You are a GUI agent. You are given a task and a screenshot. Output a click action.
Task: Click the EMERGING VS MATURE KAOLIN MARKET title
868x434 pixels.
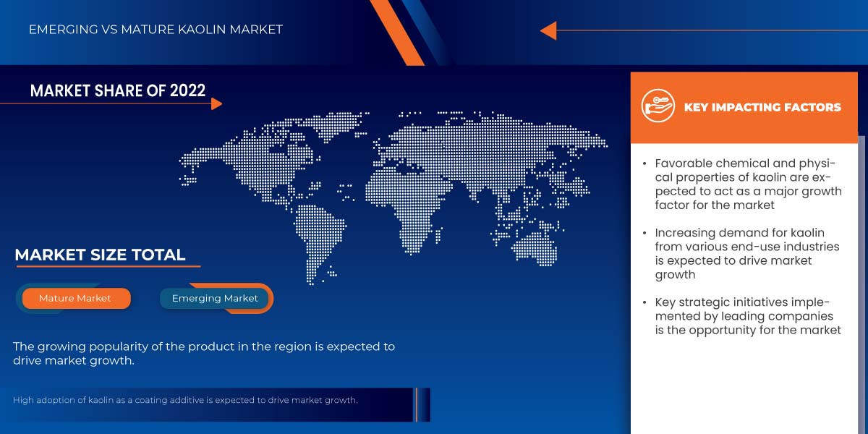pos(156,30)
